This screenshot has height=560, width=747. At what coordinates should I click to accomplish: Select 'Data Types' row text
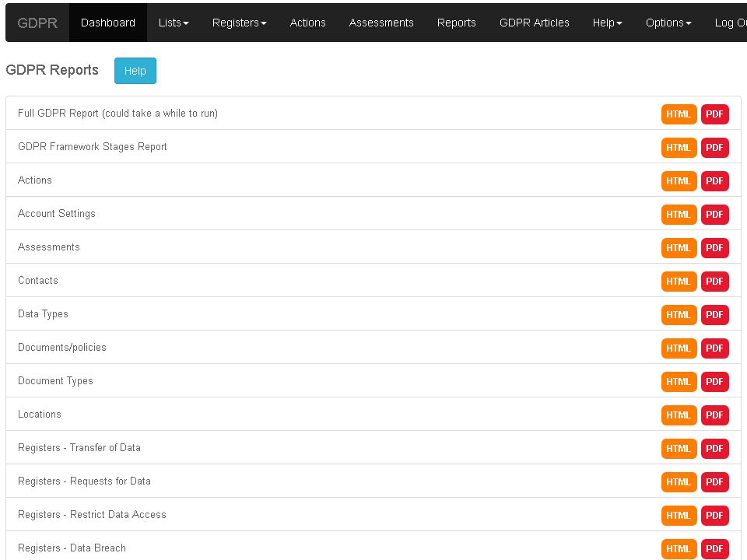pos(43,313)
